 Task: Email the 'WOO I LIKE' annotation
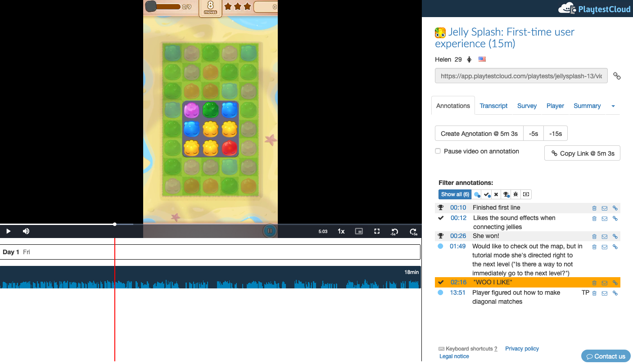point(605,283)
